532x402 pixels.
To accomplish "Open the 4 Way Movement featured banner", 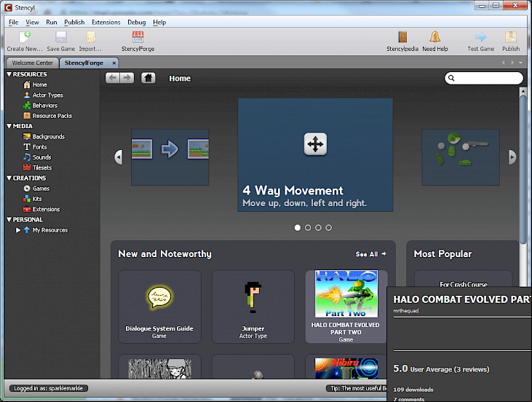I will [315, 155].
